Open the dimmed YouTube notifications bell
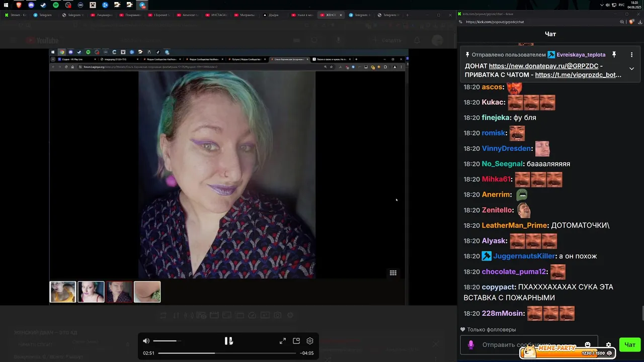This screenshot has width=644, height=362. click(417, 40)
